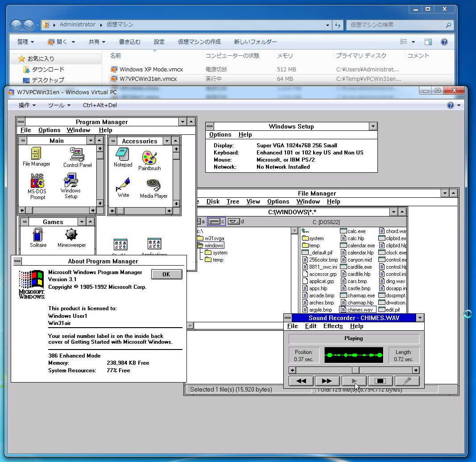Image resolution: width=476 pixels, height=462 pixels.
Task: Open File Manager Tree menu
Action: tap(233, 202)
